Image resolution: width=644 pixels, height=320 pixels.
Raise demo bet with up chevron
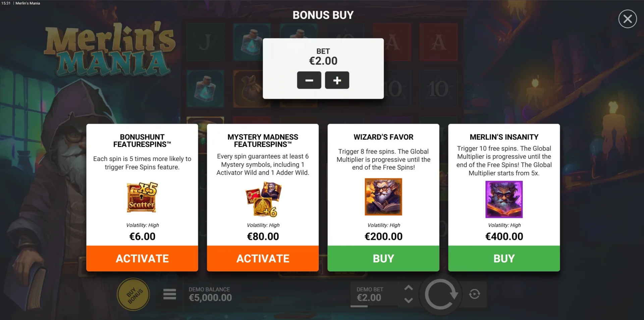point(409,288)
